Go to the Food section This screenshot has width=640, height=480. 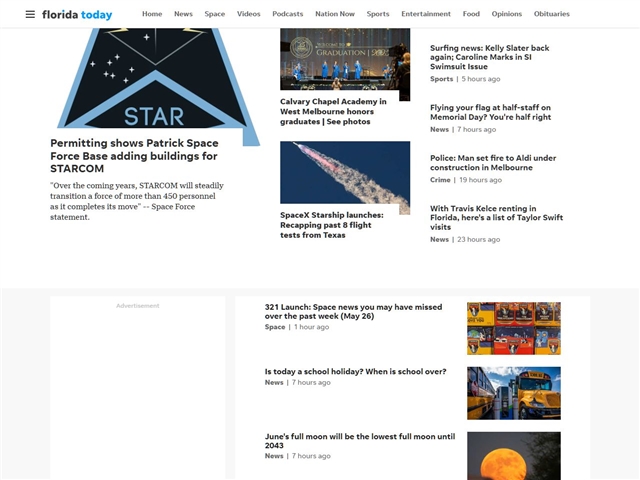tap(471, 14)
